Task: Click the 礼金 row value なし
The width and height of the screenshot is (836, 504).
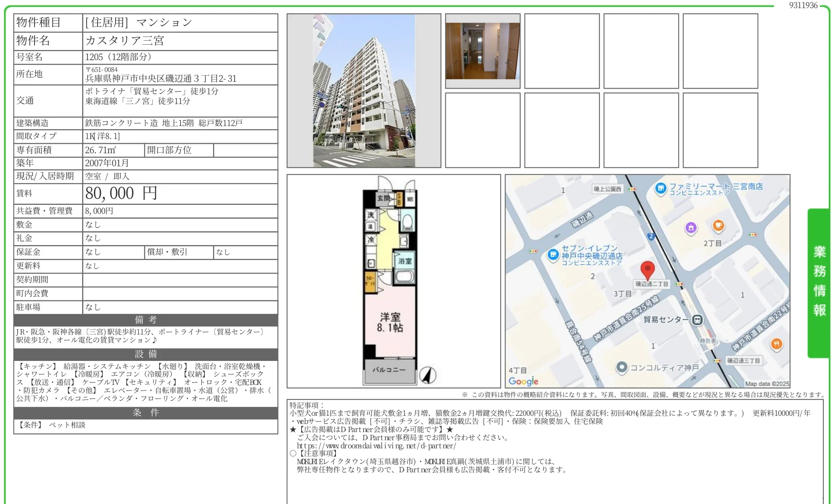Action: click(93, 238)
